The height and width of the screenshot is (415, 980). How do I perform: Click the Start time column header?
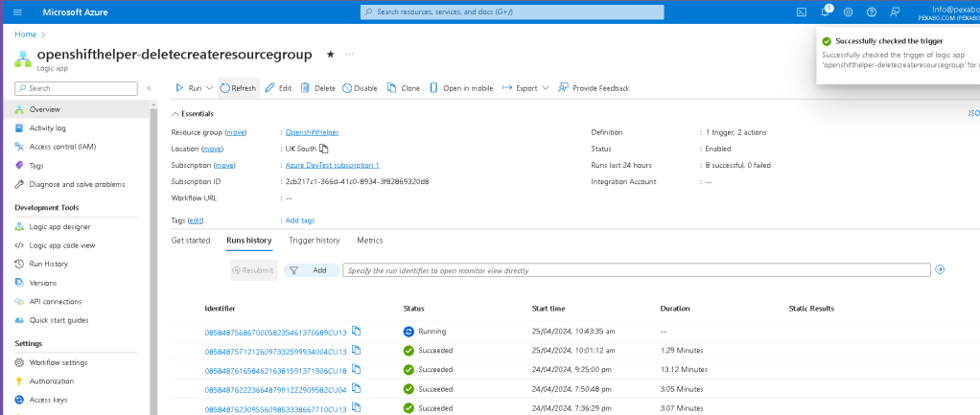coord(548,309)
